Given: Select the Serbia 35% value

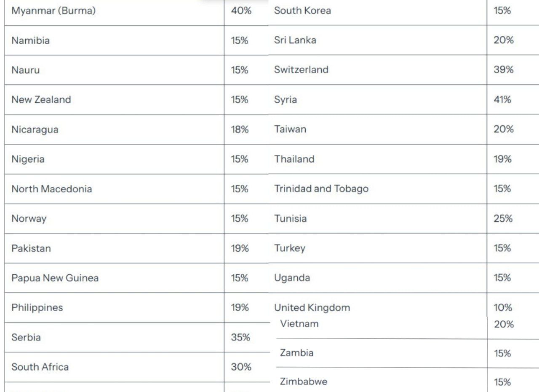Looking at the screenshot, I should pyautogui.click(x=240, y=337).
